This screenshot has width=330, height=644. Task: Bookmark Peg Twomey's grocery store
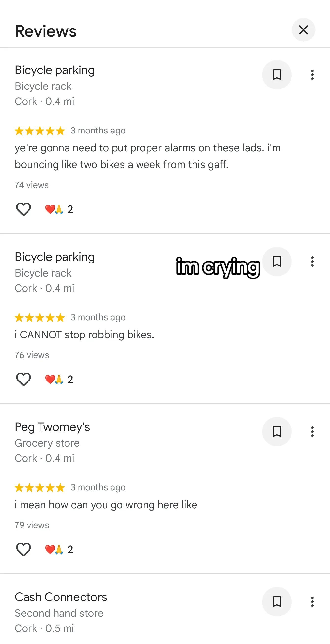(277, 431)
